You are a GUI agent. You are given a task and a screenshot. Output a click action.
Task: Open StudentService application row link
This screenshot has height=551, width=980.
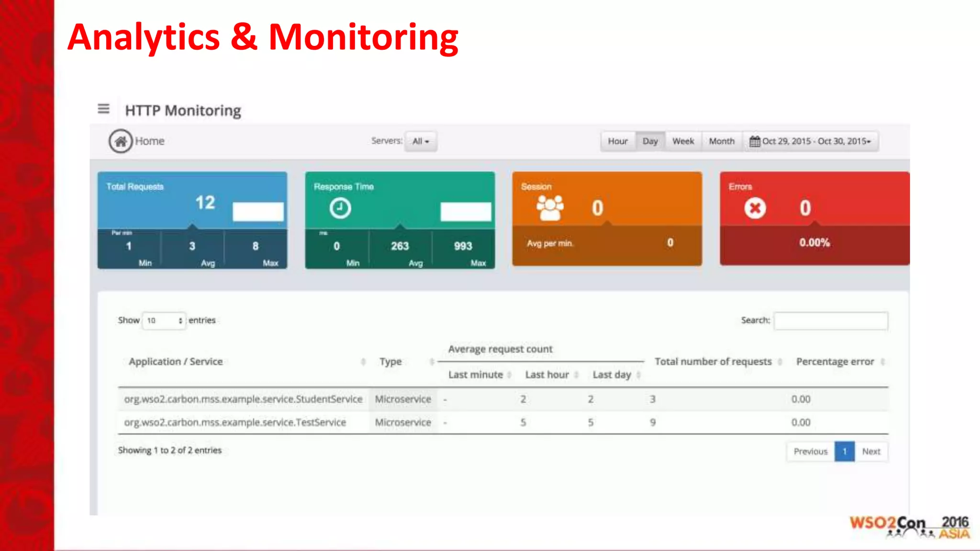pyautogui.click(x=243, y=399)
